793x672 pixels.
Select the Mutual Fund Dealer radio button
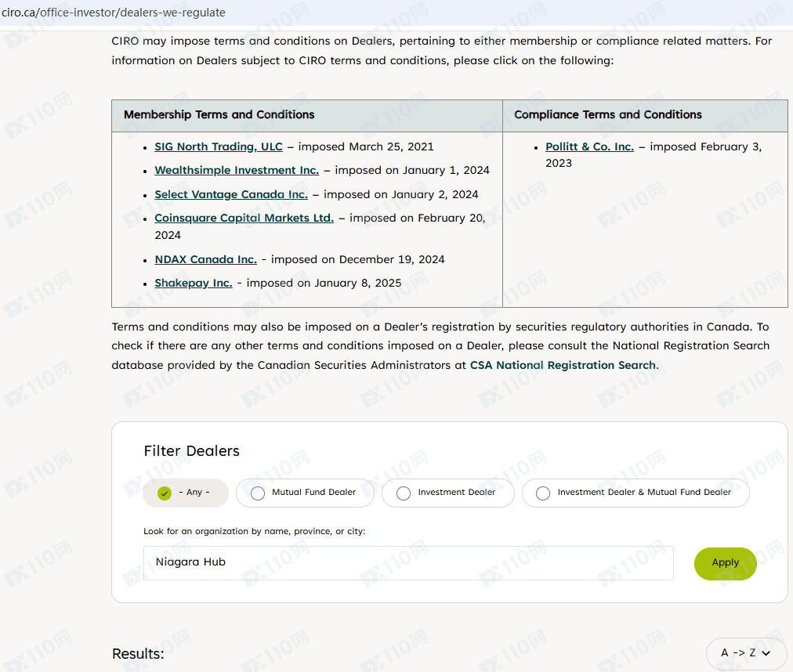pos(258,493)
